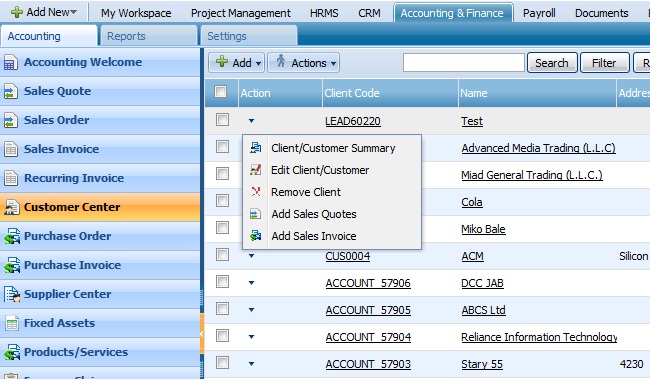650x380 pixels.
Task: Click the search text input field
Action: (463, 63)
